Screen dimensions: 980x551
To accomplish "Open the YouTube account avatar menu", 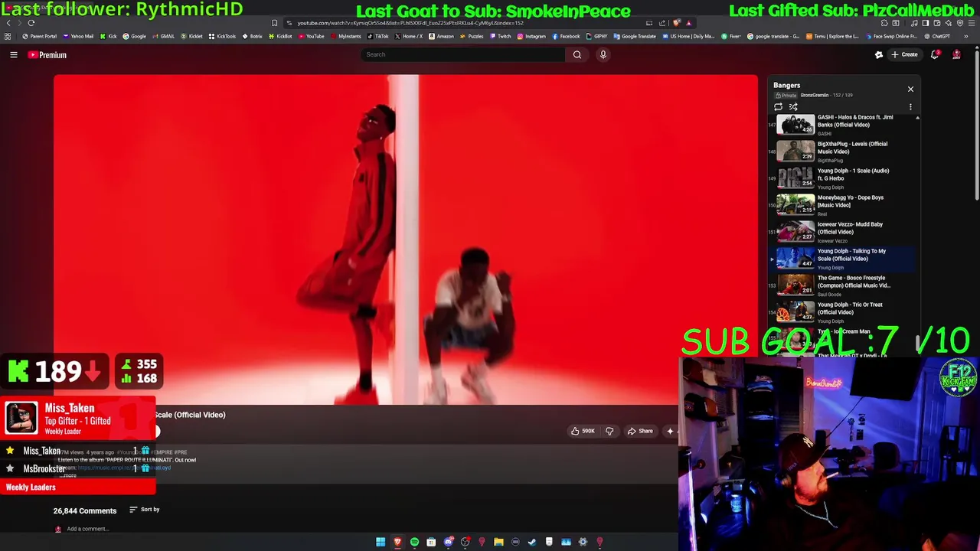I will pyautogui.click(x=956, y=54).
